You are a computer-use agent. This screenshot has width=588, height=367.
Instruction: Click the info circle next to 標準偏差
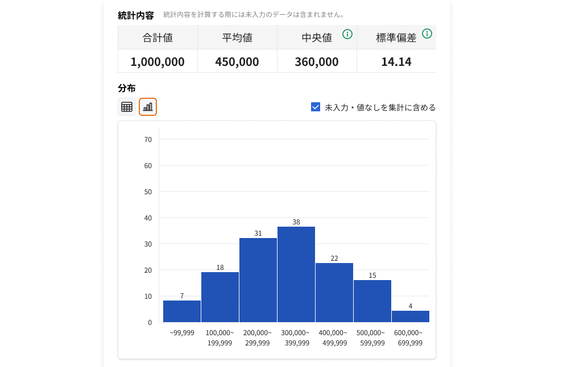(428, 34)
